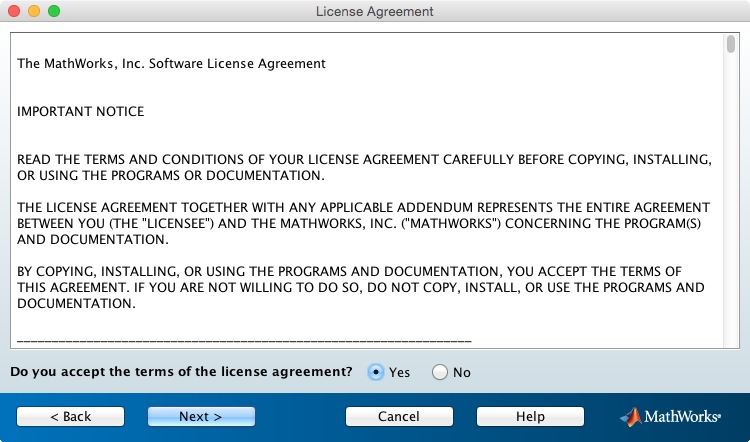750x442 pixels.
Task: Cancel the installation
Action: point(399,416)
